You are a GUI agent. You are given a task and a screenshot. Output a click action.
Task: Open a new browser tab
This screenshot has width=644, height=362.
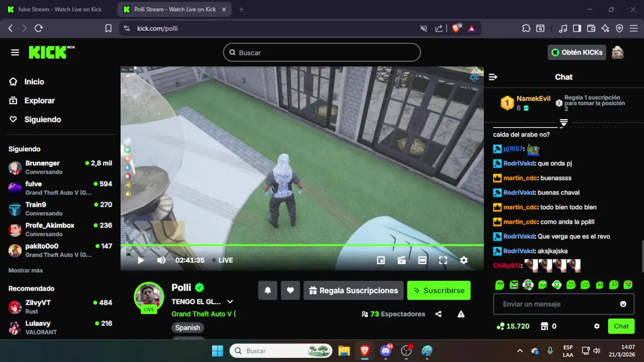pos(242,9)
